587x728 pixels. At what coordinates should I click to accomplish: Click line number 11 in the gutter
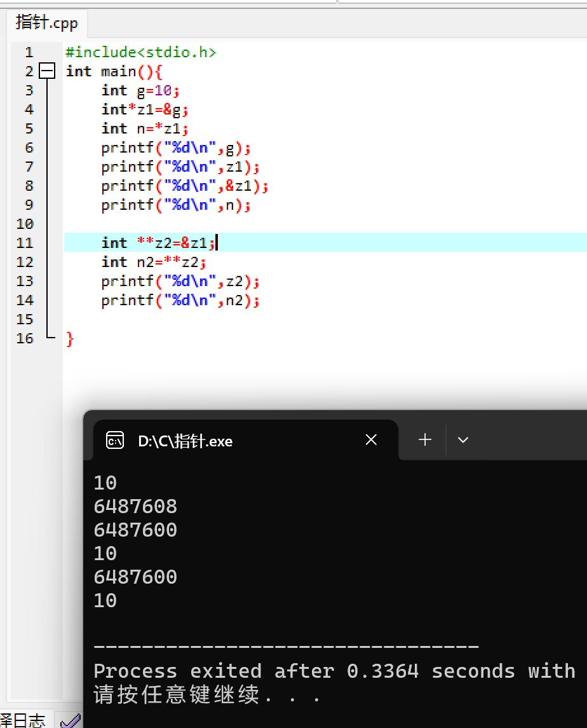pyautogui.click(x=25, y=243)
